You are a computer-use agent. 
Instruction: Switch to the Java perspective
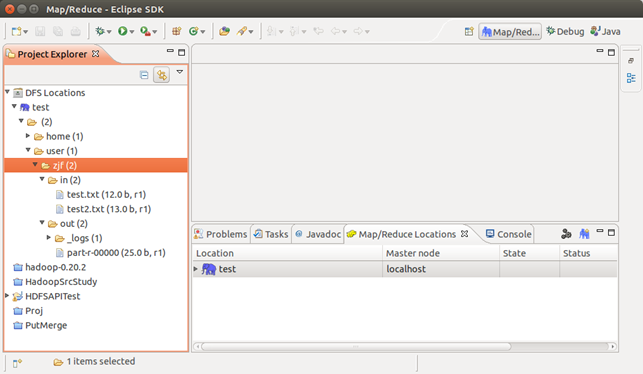pos(605,32)
